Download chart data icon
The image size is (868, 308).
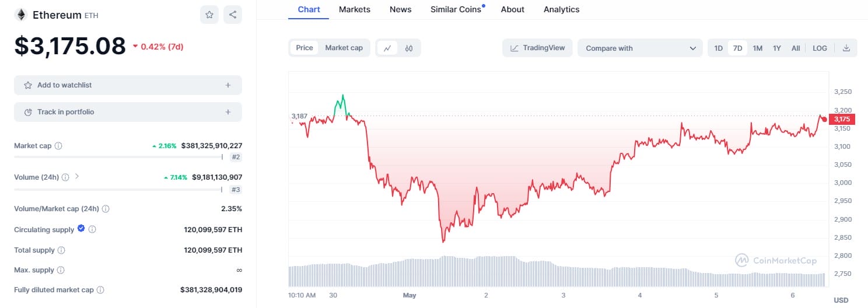click(x=846, y=48)
